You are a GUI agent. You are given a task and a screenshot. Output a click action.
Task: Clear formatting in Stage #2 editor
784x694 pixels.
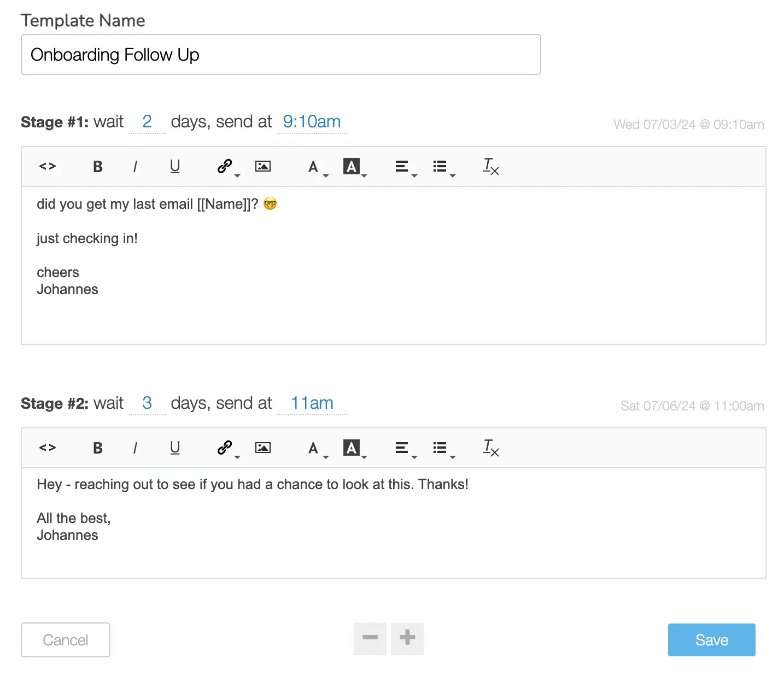[x=490, y=448]
